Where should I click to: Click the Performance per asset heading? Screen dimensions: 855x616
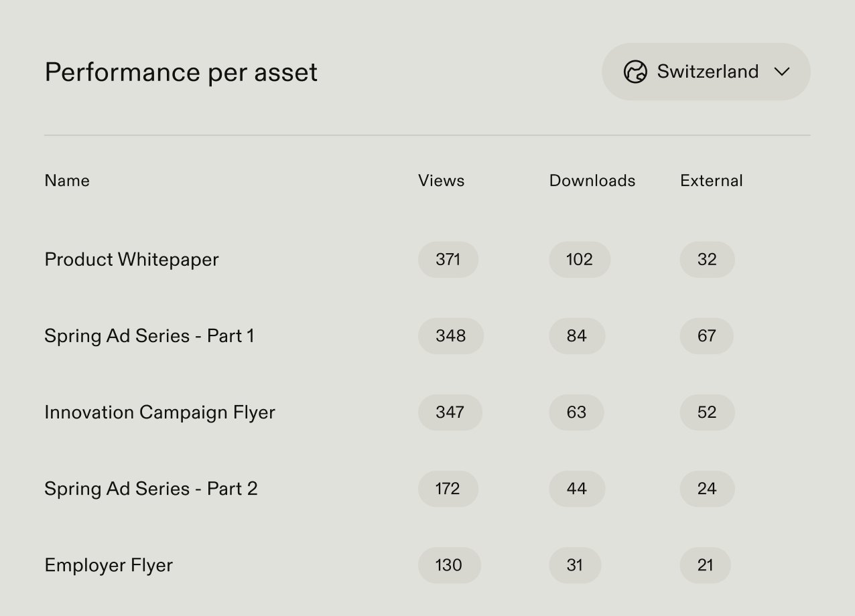coord(181,72)
